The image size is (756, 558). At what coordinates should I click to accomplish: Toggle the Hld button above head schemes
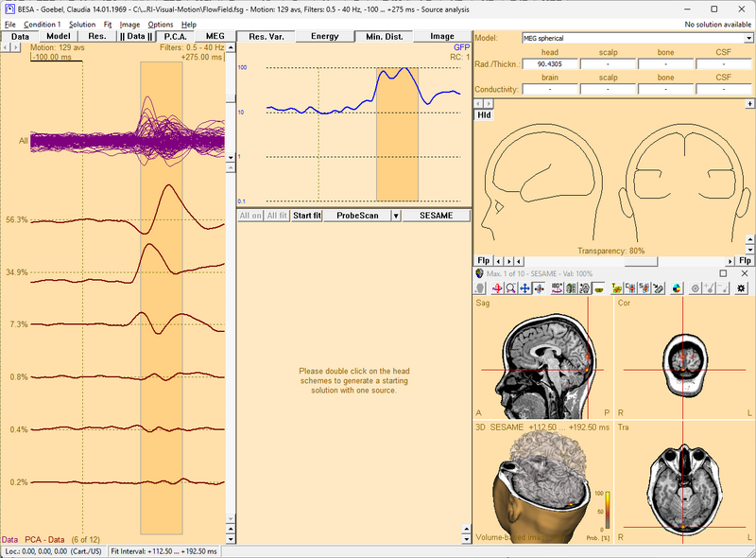click(x=484, y=115)
